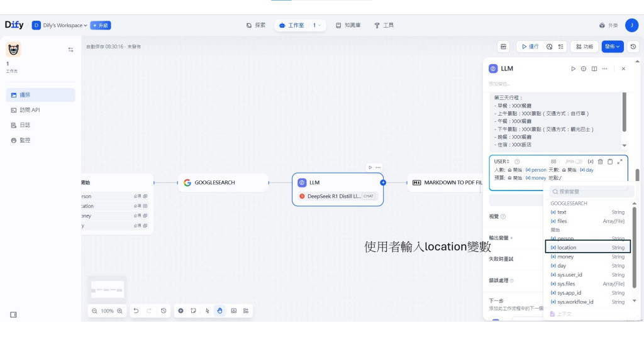The height and width of the screenshot is (362, 644).
Task: Select the pointer mode tool
Action: click(207, 311)
